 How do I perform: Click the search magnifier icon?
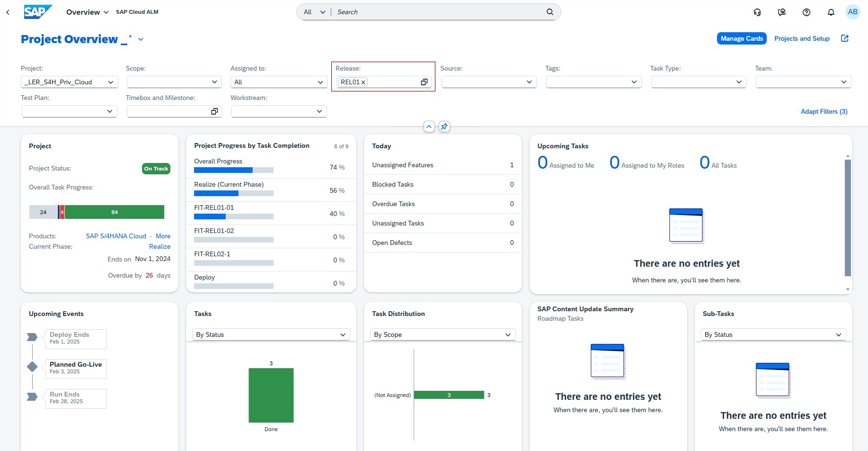pos(549,12)
